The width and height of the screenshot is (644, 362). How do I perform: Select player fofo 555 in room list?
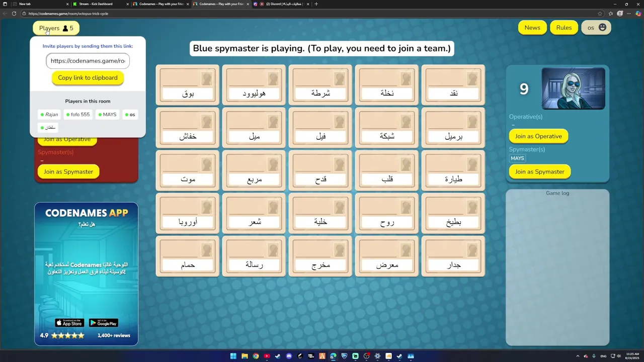[x=78, y=115]
